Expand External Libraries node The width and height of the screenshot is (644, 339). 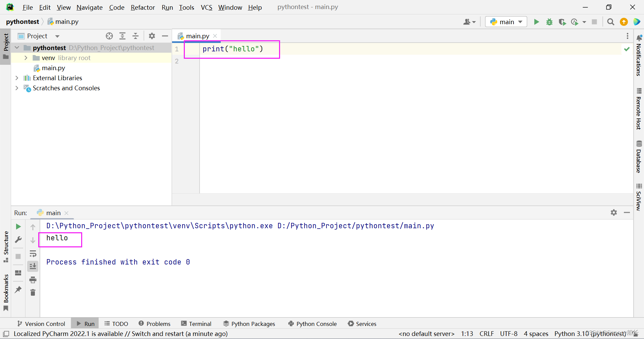click(x=17, y=78)
